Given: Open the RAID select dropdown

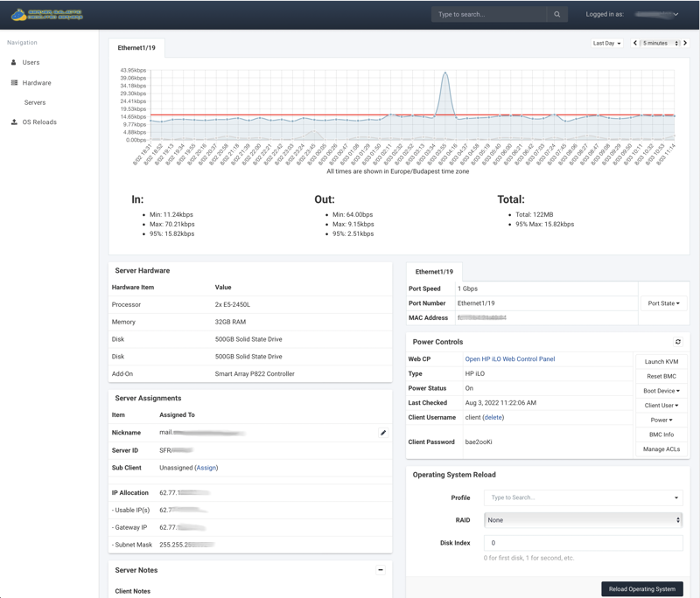Looking at the screenshot, I should (584, 520).
